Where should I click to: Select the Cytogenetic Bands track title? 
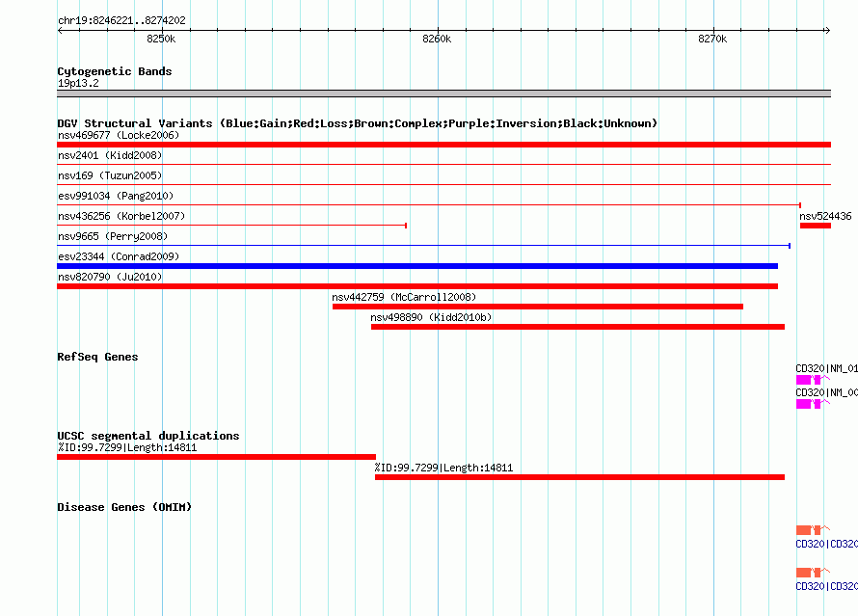(115, 71)
